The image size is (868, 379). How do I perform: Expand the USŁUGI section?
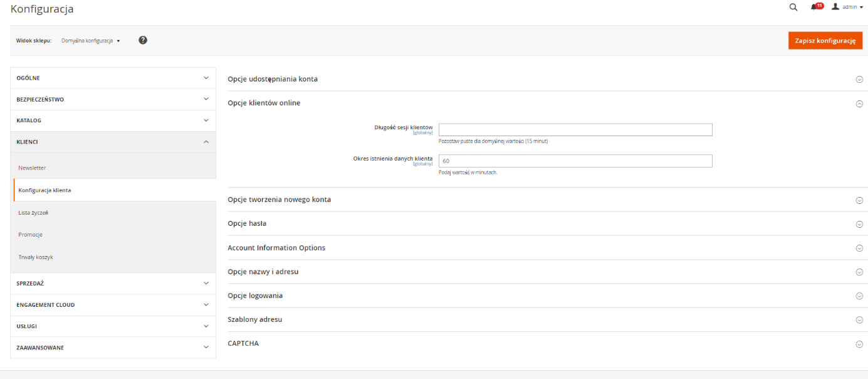(113, 326)
